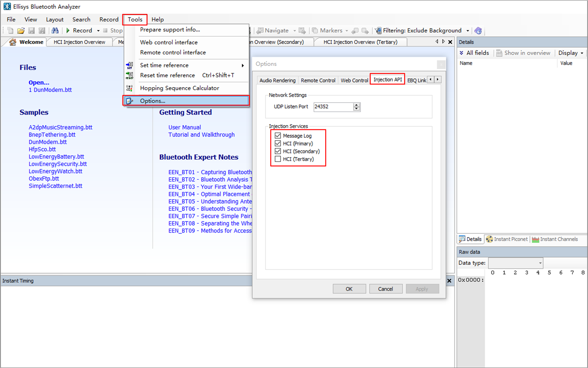Select Prepare support info menu item
This screenshot has height=368, width=588.
(x=170, y=30)
